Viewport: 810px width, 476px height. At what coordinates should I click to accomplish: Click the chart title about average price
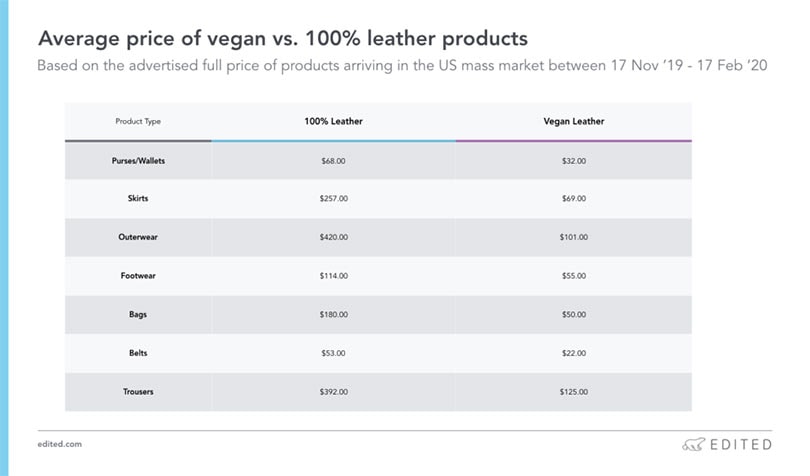point(282,39)
